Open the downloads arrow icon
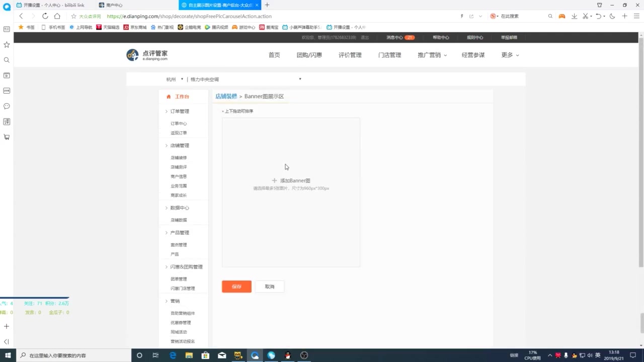 (x=575, y=16)
